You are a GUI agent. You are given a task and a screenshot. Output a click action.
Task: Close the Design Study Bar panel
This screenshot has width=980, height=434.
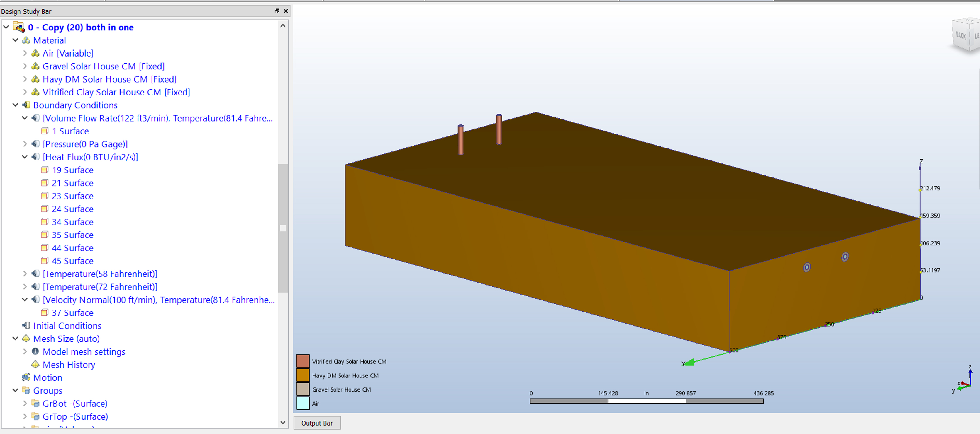coord(286,11)
